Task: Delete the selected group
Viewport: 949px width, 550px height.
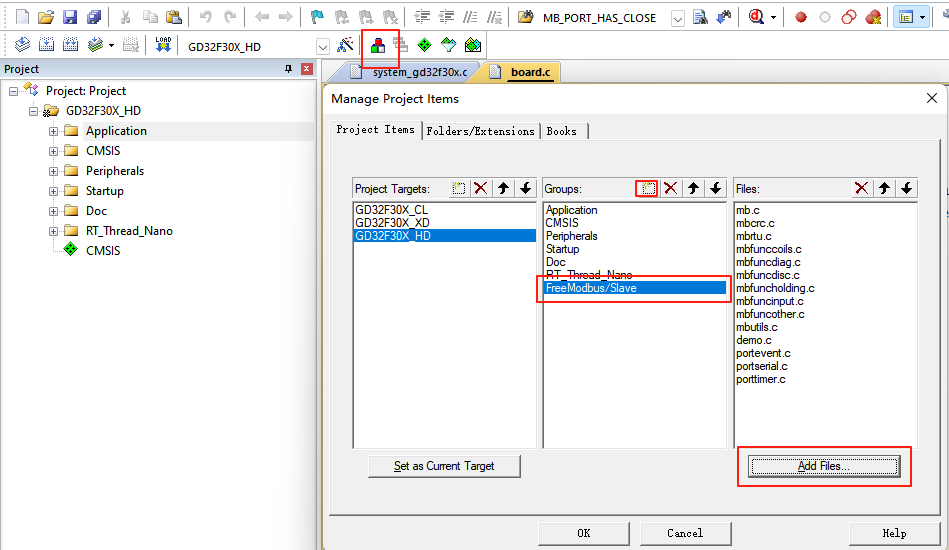Action: (x=671, y=188)
